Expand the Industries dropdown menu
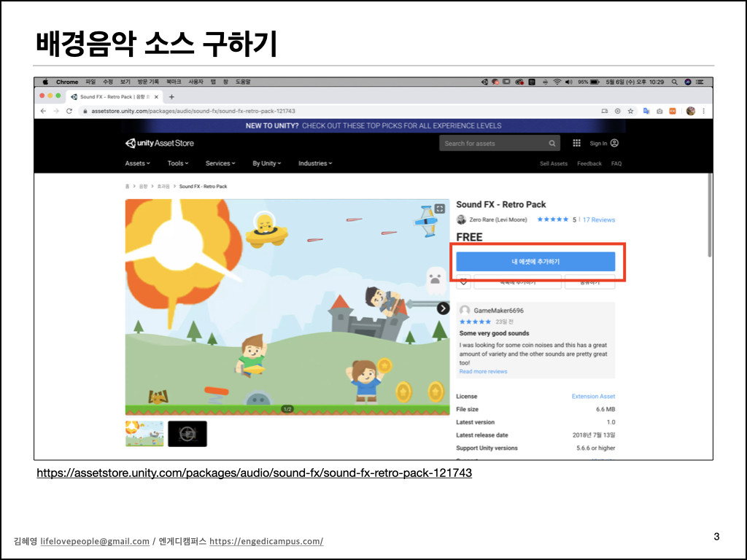The image size is (747, 560). 315,163
